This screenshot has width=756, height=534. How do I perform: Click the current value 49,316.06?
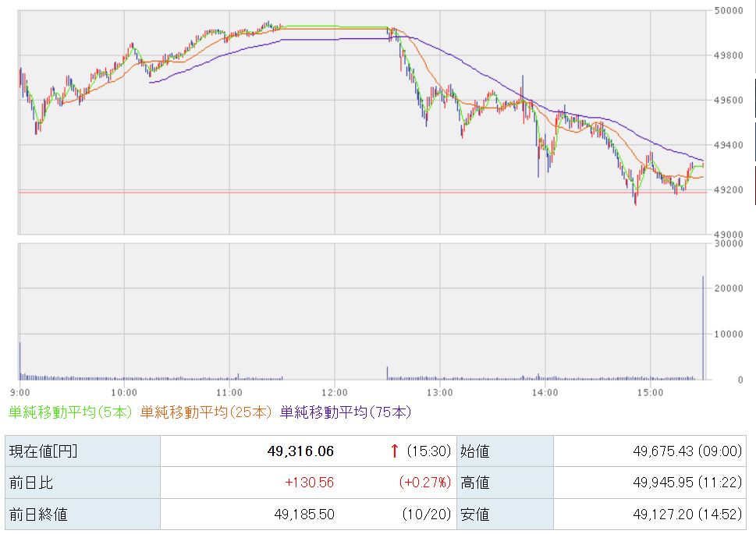click(x=300, y=451)
